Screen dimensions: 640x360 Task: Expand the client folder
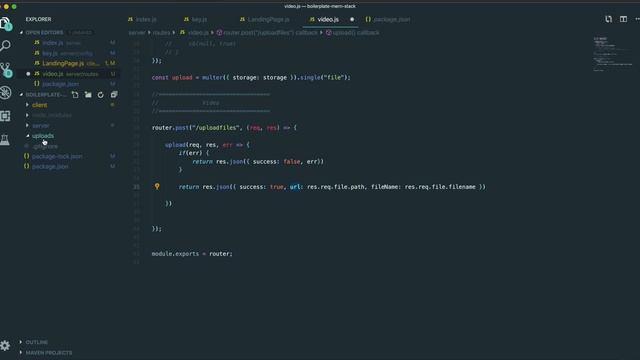[x=40, y=105]
